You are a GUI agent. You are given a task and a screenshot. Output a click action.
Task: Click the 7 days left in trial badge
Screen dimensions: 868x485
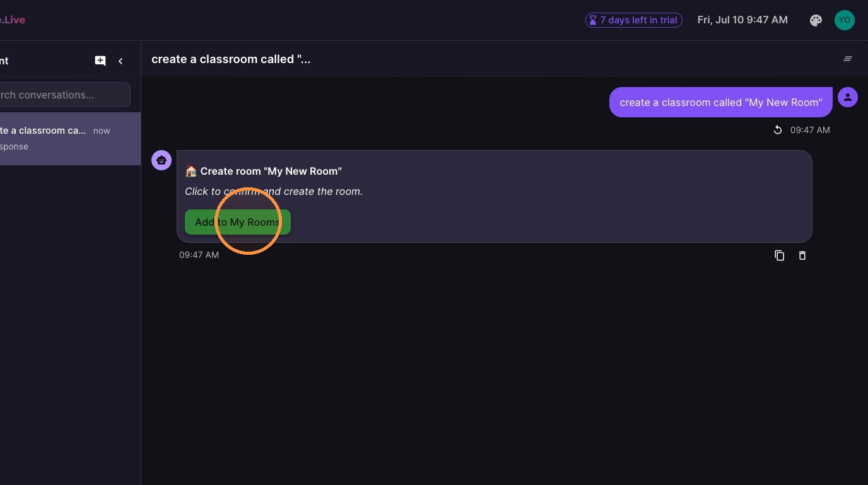(634, 20)
